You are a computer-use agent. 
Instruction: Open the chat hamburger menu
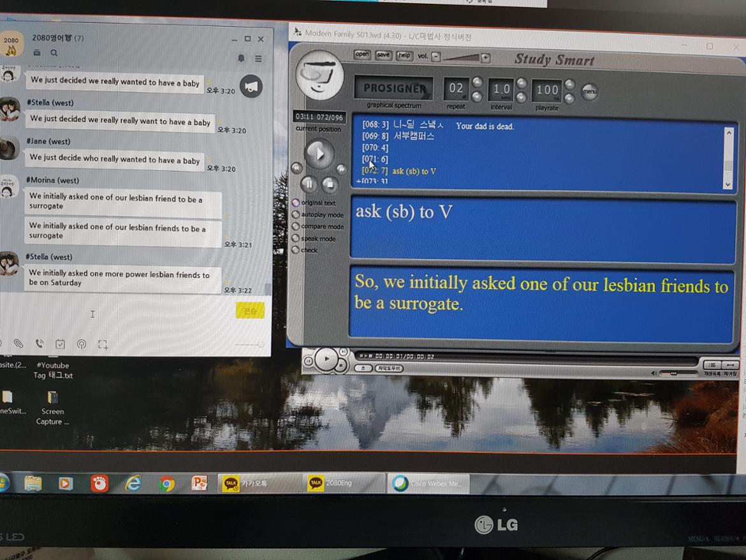258,59
